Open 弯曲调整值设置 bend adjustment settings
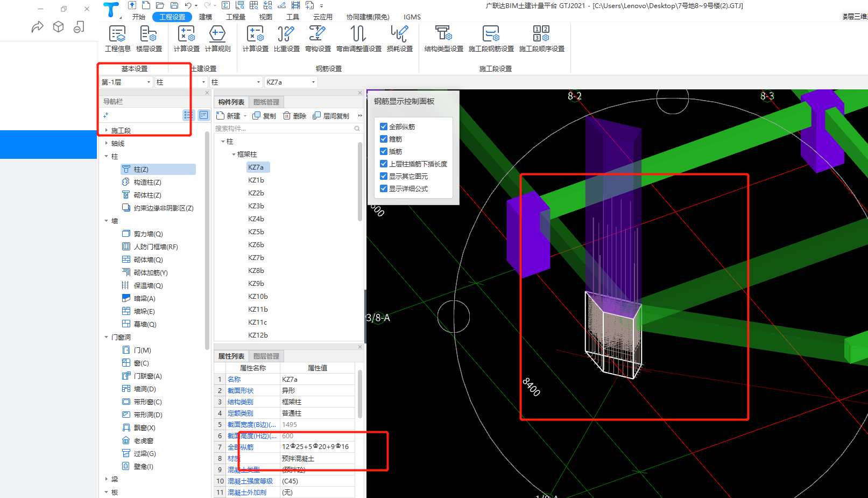 [358, 38]
